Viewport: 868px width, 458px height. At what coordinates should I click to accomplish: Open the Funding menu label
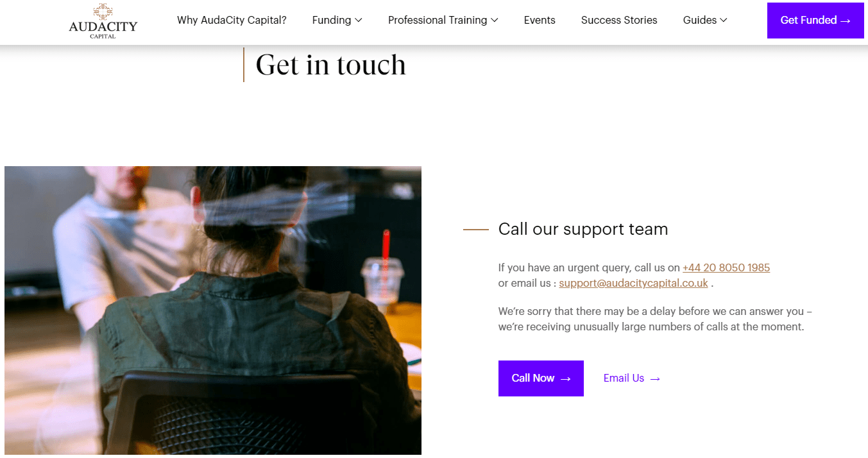(x=332, y=20)
